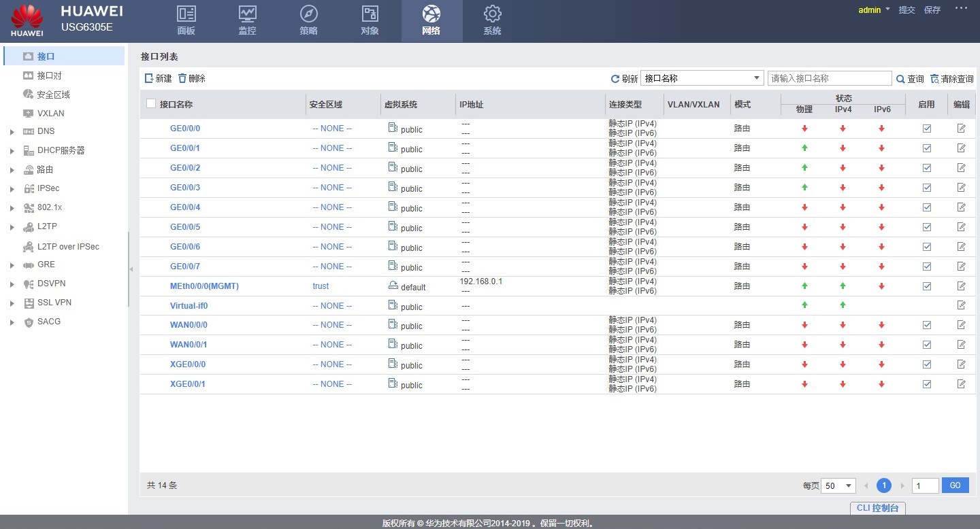Viewport: 980px width, 529px height.
Task: Open the per-page count dropdown showing 50
Action: [x=838, y=485]
